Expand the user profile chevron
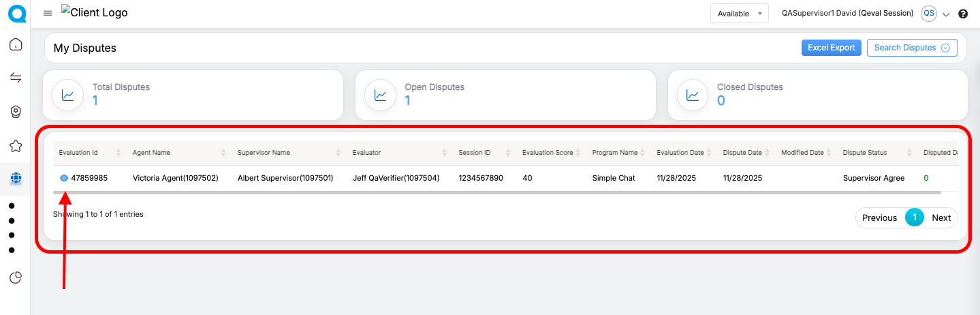 946,14
